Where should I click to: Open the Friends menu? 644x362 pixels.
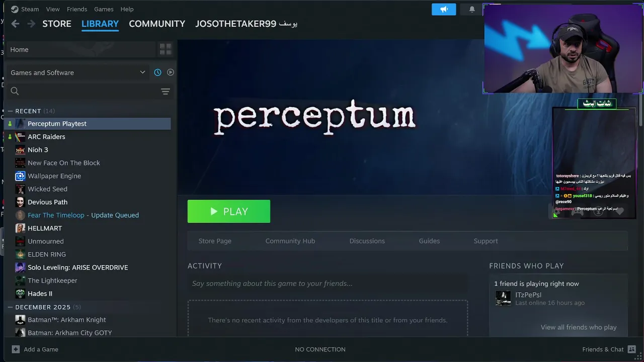click(x=77, y=9)
